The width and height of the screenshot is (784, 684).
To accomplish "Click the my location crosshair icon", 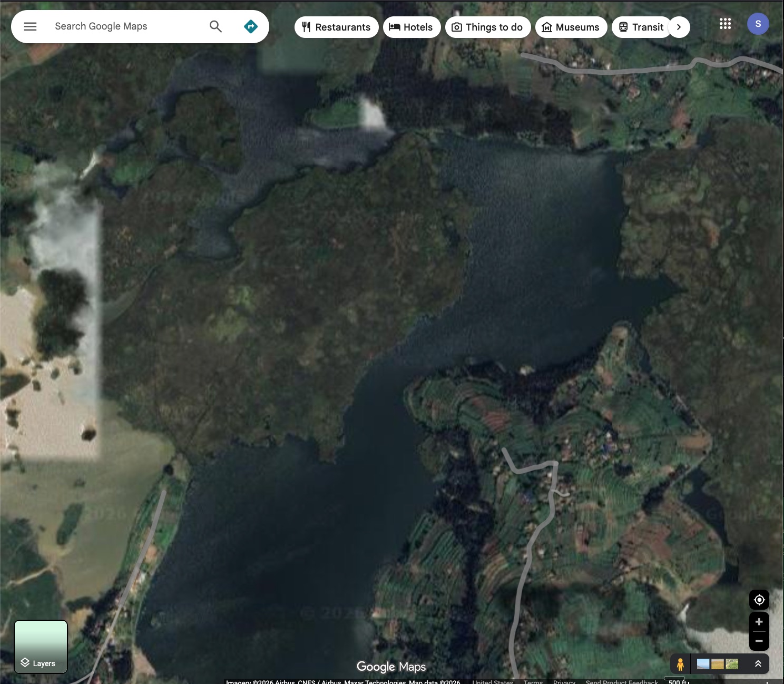I will coord(759,600).
